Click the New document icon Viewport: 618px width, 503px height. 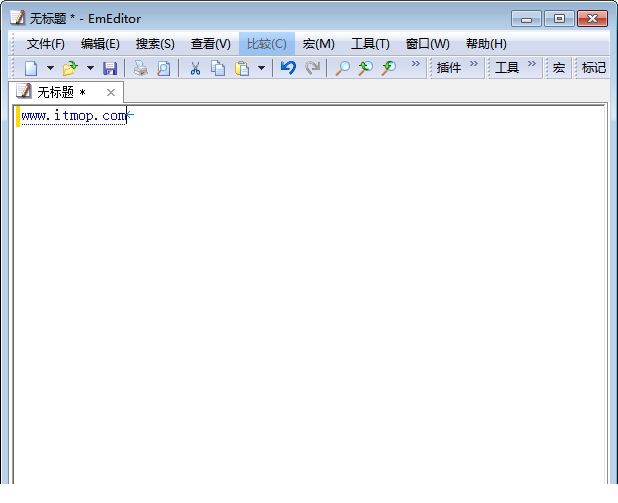click(31, 68)
